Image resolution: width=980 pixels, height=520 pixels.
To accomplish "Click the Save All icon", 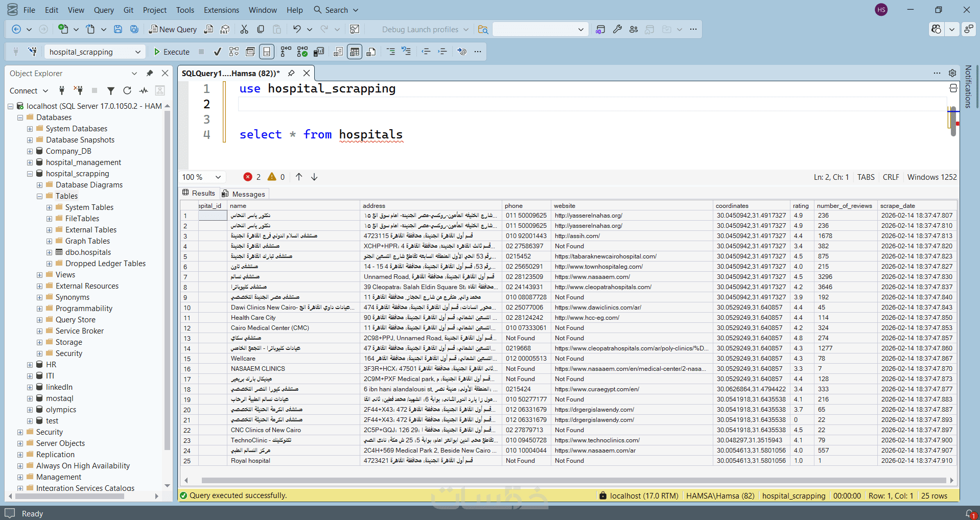I will point(134,30).
